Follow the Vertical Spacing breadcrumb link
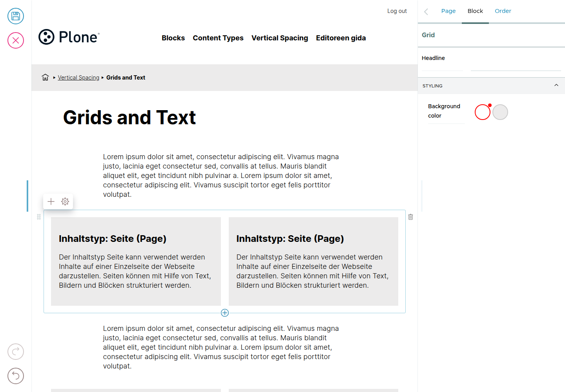Image resolution: width=565 pixels, height=392 pixels. click(x=78, y=78)
